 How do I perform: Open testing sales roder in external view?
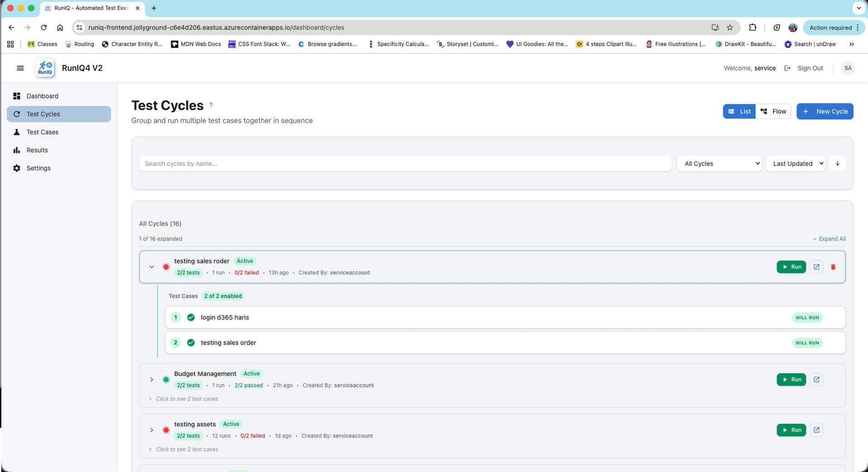816,267
